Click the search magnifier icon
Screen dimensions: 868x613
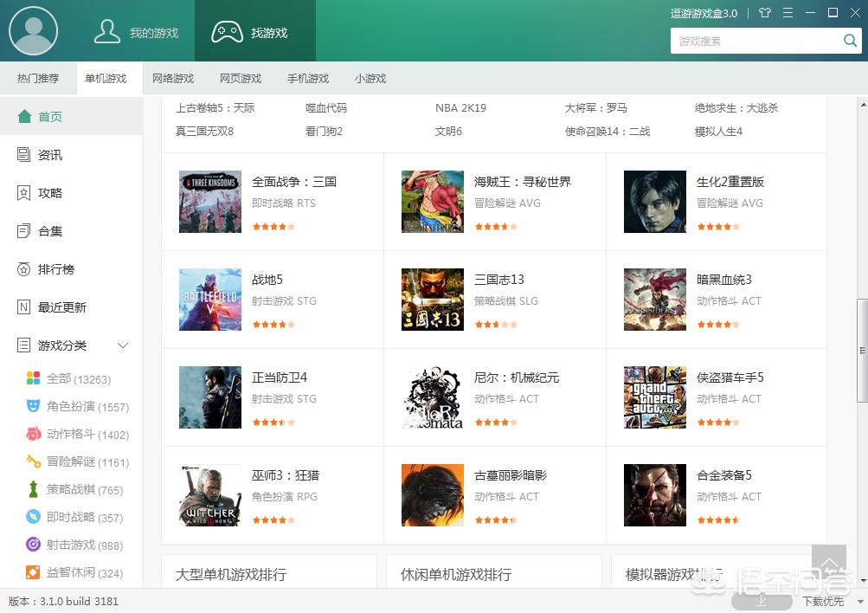[849, 40]
